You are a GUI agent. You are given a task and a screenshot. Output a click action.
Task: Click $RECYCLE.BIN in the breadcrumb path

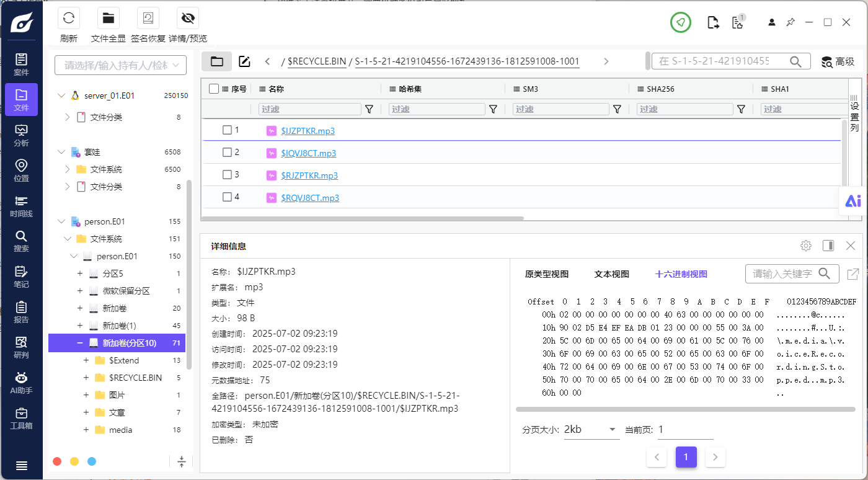[x=317, y=61]
